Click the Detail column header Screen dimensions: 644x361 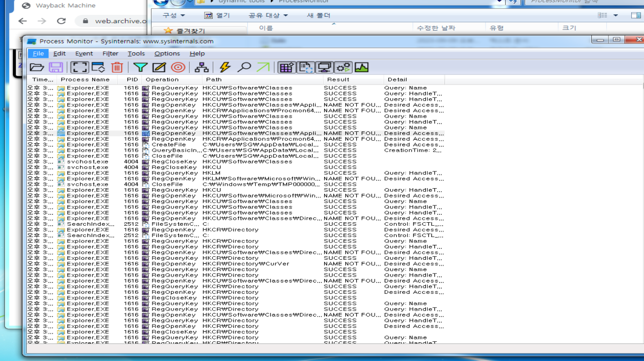pos(414,80)
